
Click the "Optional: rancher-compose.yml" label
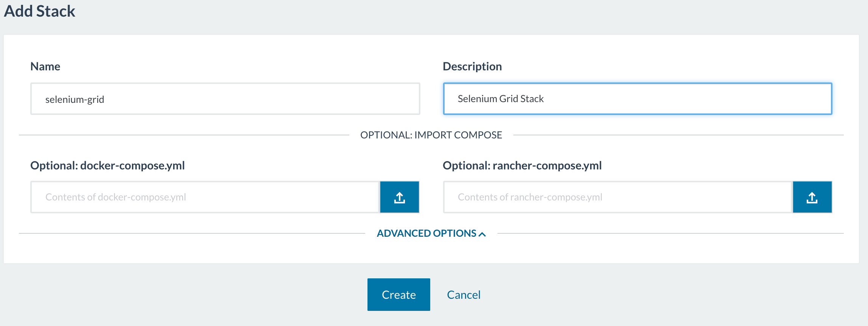click(x=522, y=166)
